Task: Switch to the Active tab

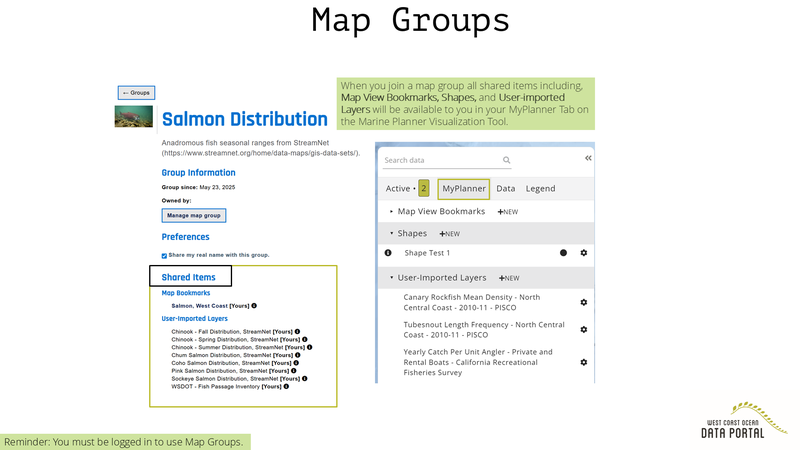Action: click(x=398, y=188)
